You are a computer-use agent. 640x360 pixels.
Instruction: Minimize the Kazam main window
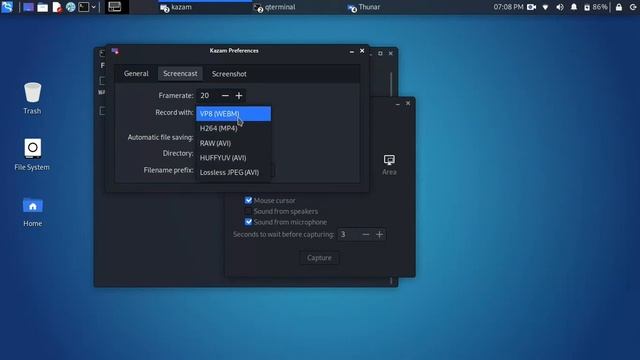pos(398,104)
